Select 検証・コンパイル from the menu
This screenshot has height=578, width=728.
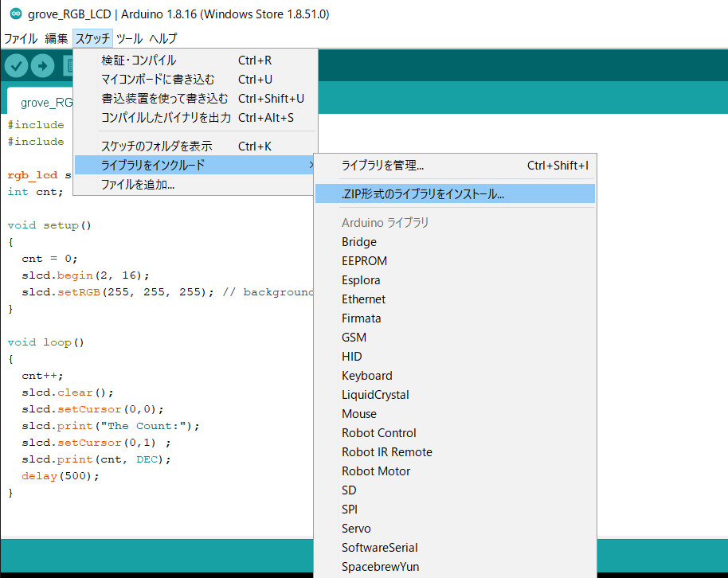[139, 61]
